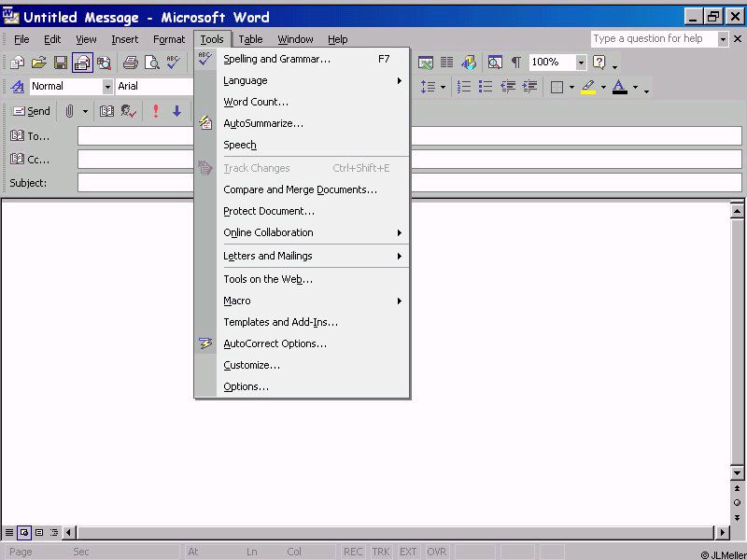Toggle REC macro recording in status bar
Viewport: 747px width, 560px height.
coord(353,552)
